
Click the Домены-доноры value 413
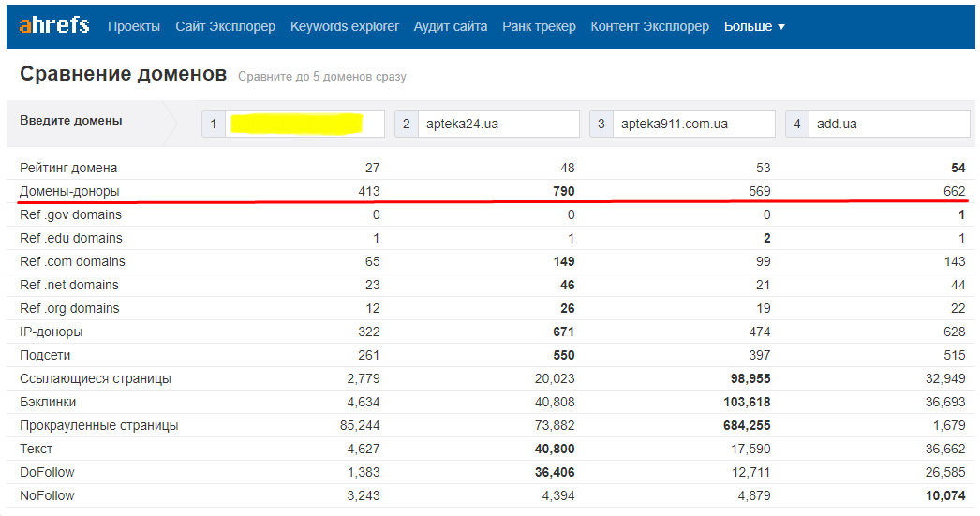pyautogui.click(x=369, y=191)
